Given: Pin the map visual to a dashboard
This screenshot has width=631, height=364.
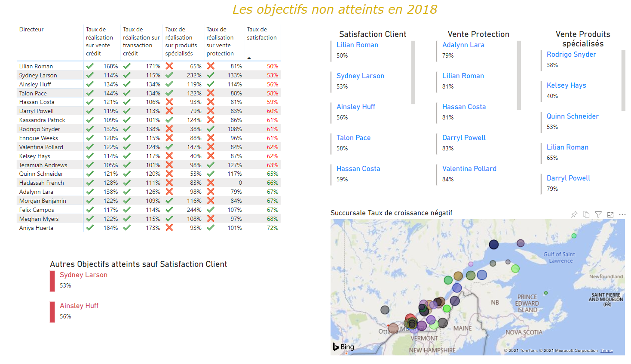Looking at the screenshot, I should pyautogui.click(x=574, y=214).
